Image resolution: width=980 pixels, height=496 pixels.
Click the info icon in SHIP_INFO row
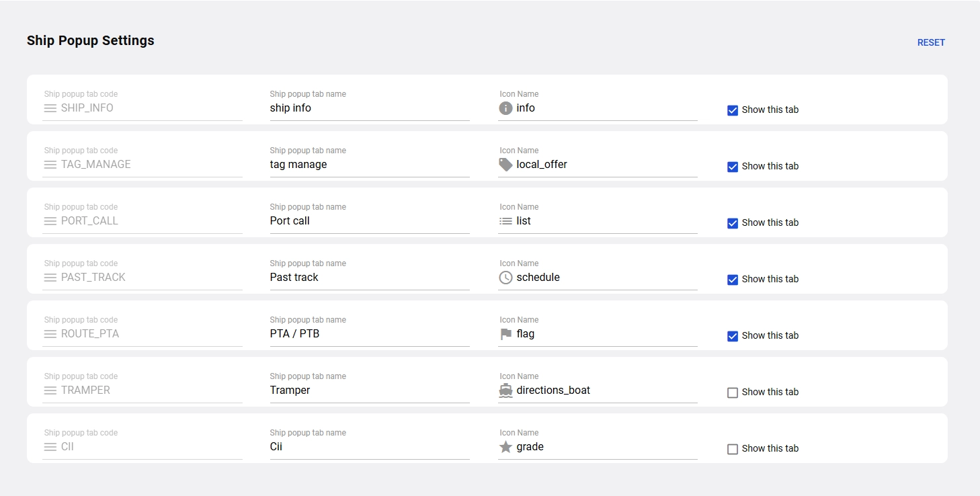click(x=505, y=108)
